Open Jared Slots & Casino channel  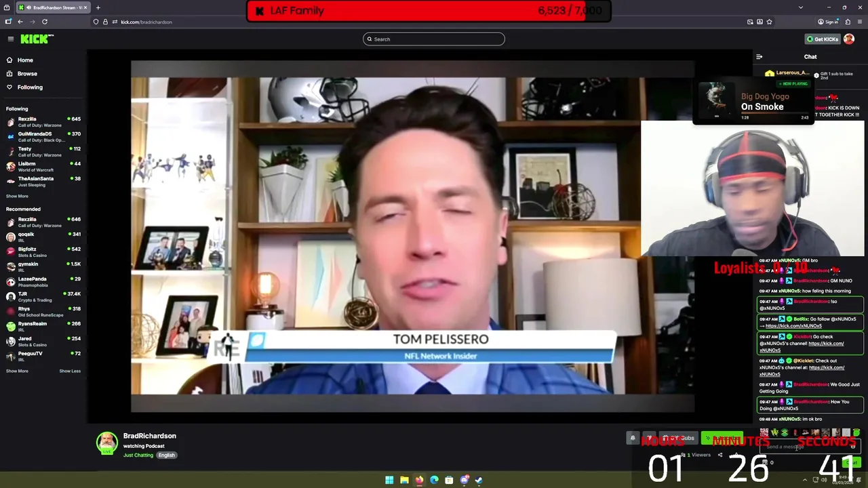click(x=43, y=342)
